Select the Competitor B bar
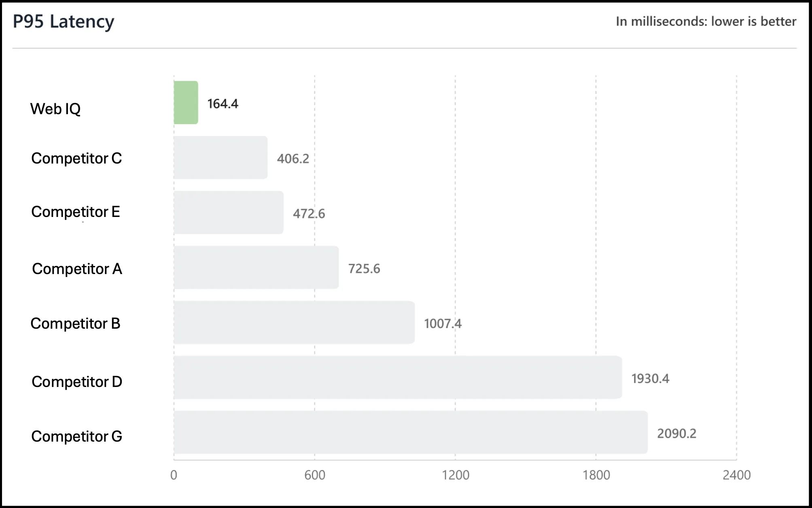The image size is (812, 508). click(x=294, y=323)
